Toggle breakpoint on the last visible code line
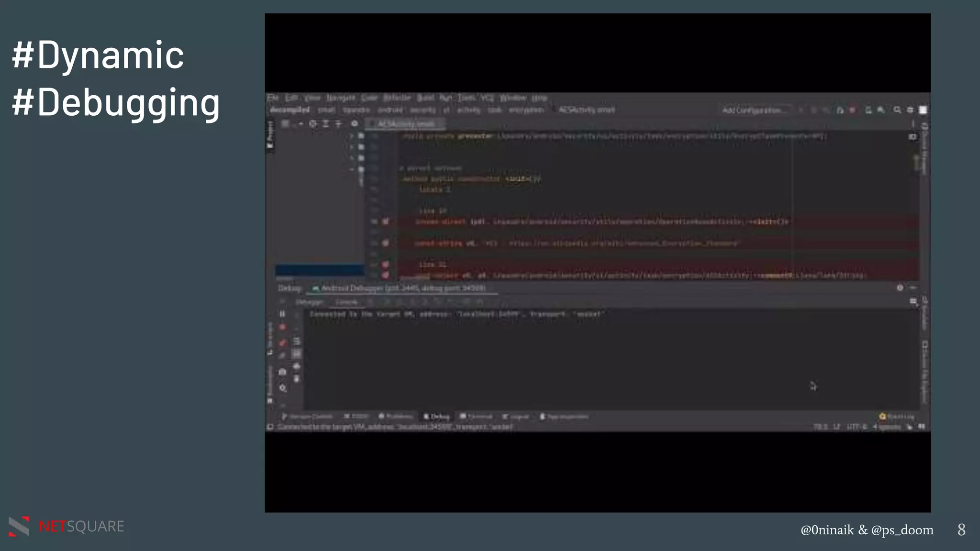 click(x=385, y=275)
